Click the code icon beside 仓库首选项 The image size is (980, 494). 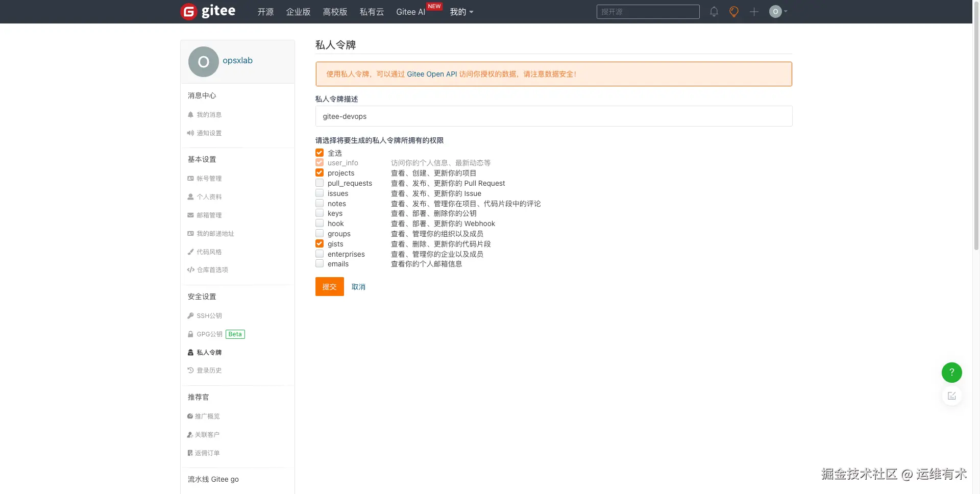[x=190, y=270]
